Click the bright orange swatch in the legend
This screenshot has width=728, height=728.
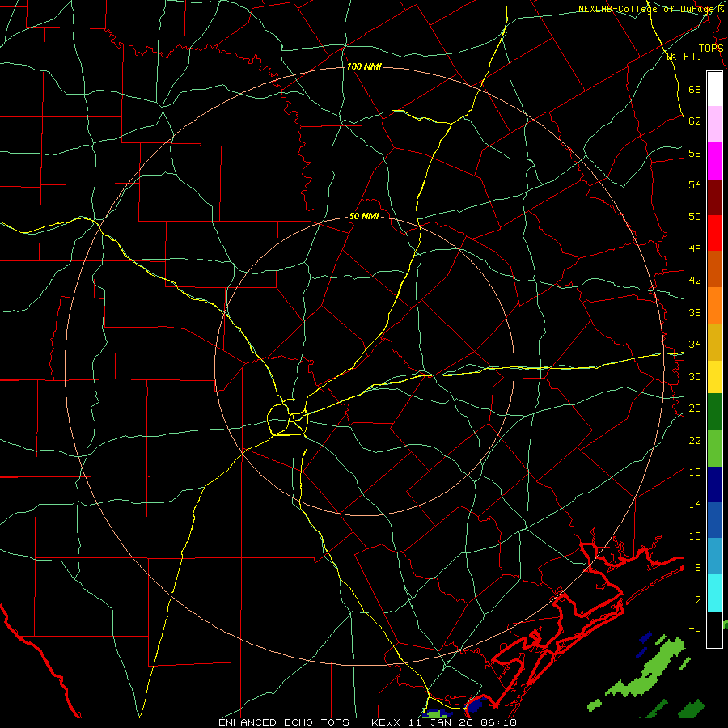[714, 306]
